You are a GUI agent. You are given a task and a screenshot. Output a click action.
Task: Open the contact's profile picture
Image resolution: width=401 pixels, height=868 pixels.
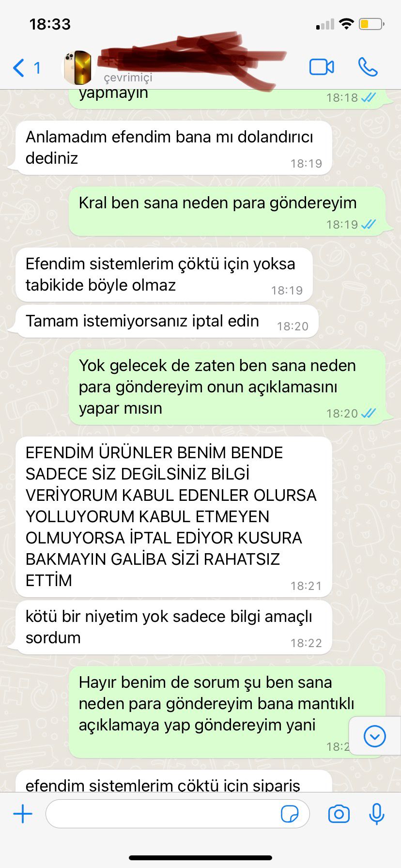click(78, 67)
